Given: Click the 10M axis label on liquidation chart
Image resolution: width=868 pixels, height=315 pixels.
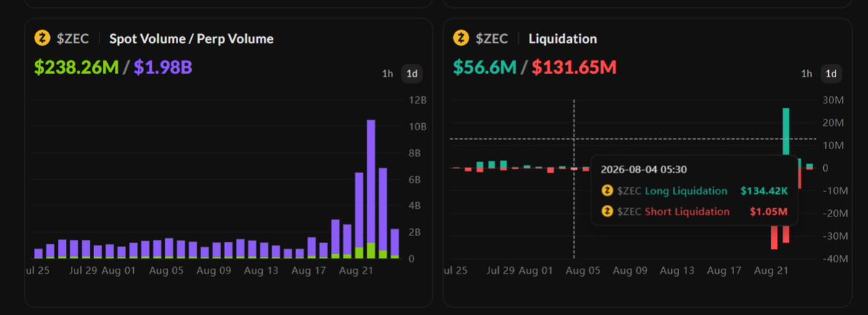Looking at the screenshot, I should [833, 146].
